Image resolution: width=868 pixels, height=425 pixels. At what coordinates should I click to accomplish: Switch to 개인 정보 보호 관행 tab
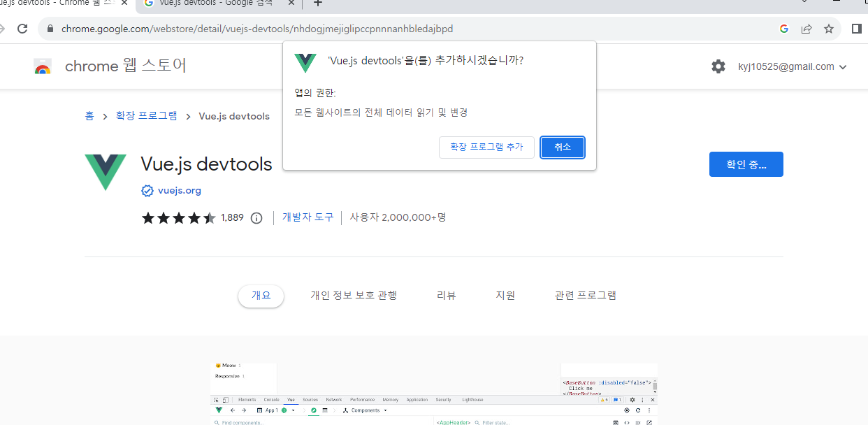tap(354, 296)
